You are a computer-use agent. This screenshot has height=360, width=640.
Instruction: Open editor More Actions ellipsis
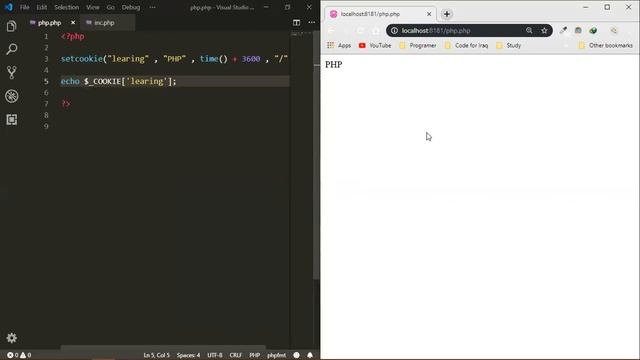(x=312, y=22)
